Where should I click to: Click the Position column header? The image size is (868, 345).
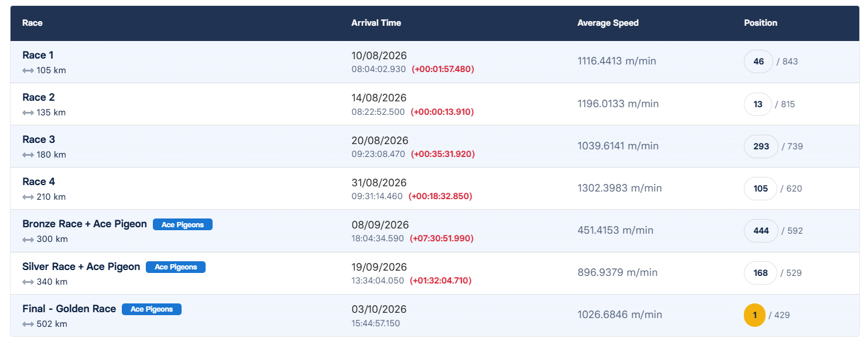pyautogui.click(x=761, y=23)
